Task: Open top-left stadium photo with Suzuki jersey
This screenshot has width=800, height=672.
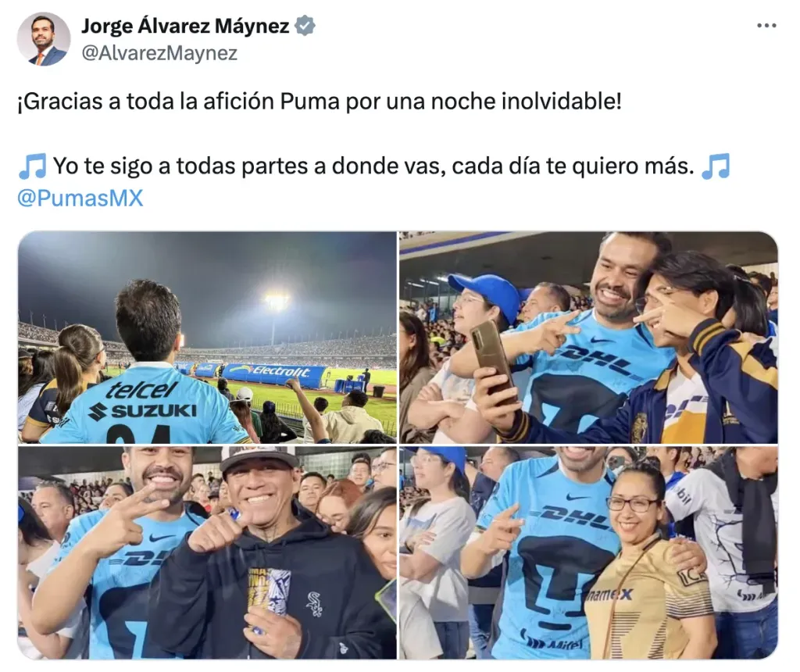Action: pyautogui.click(x=207, y=338)
